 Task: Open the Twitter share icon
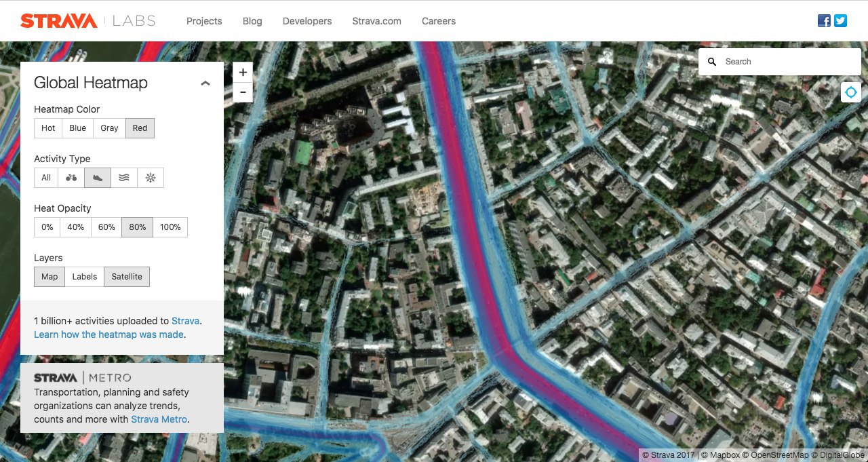[x=841, y=21]
